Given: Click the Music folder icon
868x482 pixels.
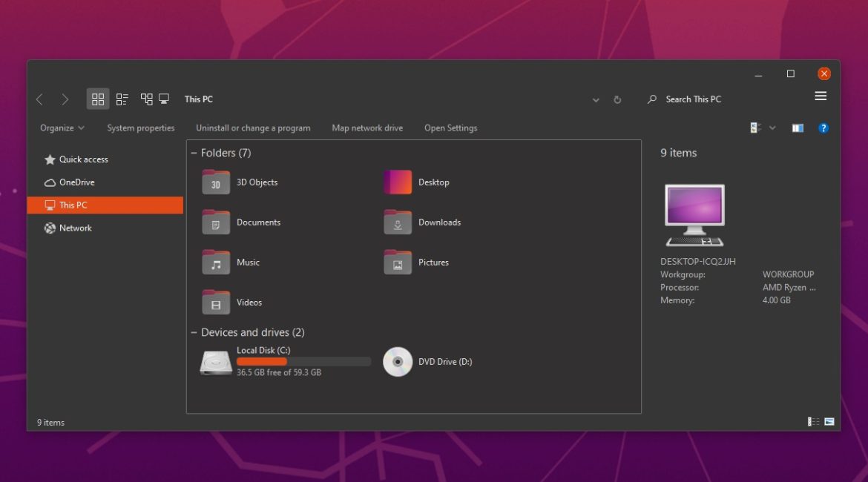Looking at the screenshot, I should click(x=216, y=263).
